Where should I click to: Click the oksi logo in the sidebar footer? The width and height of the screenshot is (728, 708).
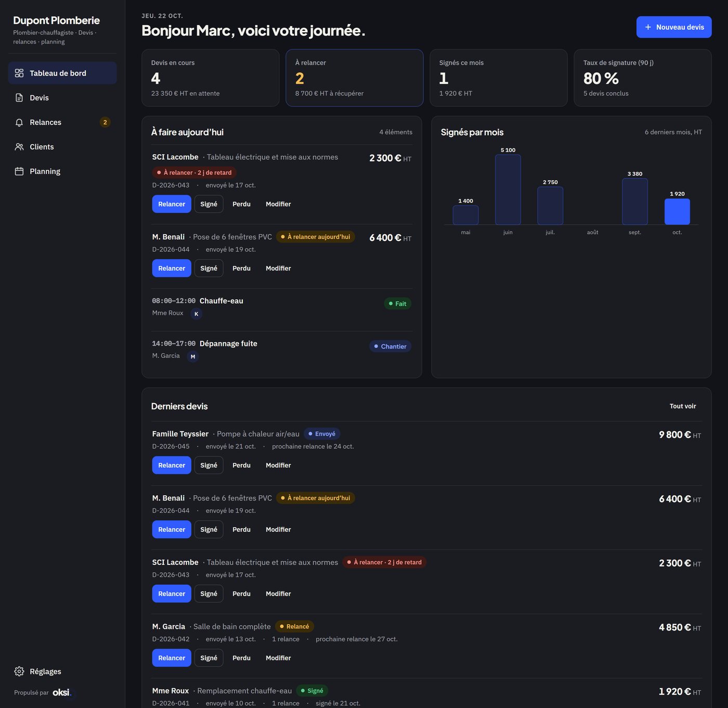62,692
